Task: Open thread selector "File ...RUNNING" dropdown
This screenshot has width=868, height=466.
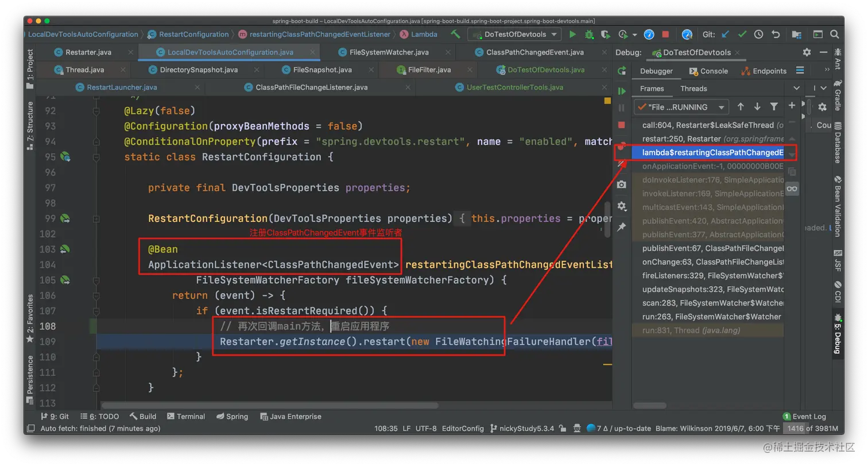Action: pyautogui.click(x=681, y=107)
